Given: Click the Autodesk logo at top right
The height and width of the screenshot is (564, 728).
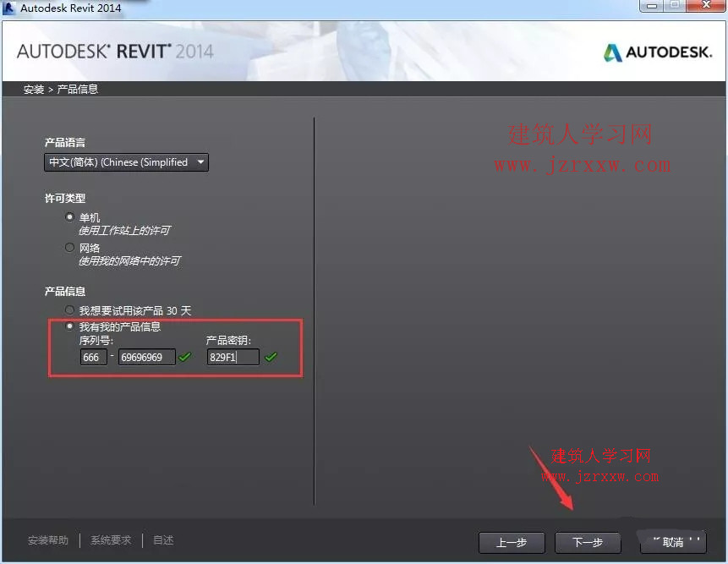Looking at the screenshot, I should (658, 52).
